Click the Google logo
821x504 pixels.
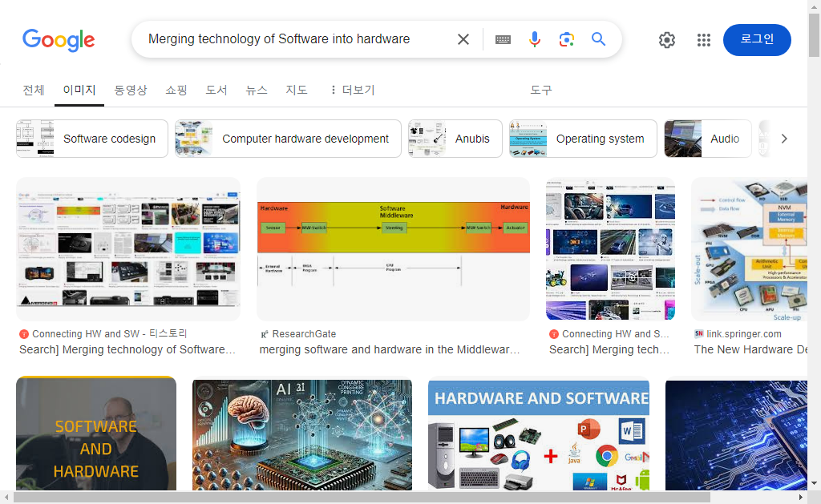pyautogui.click(x=59, y=40)
